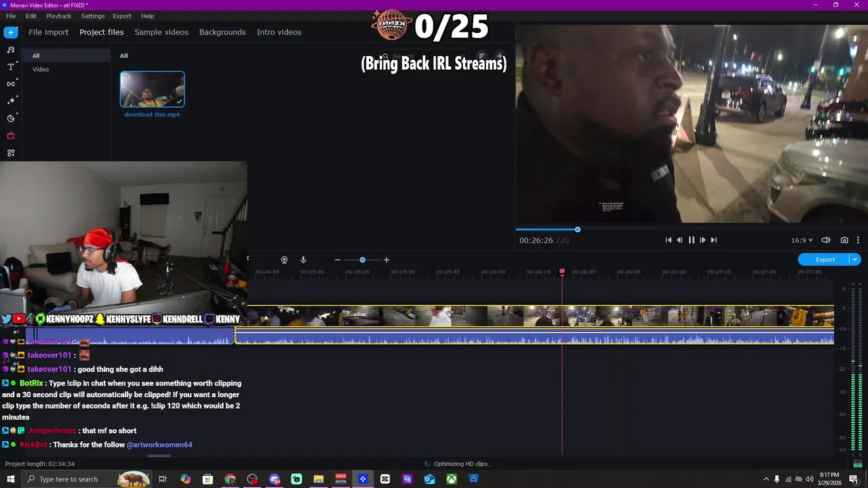Open the Sounds music-note panel
The image size is (868, 488).
tap(11, 49)
